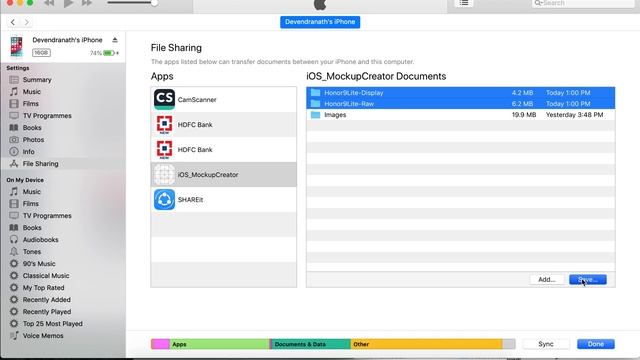
Task: Click the pink storage bar segment
Action: tap(160, 344)
